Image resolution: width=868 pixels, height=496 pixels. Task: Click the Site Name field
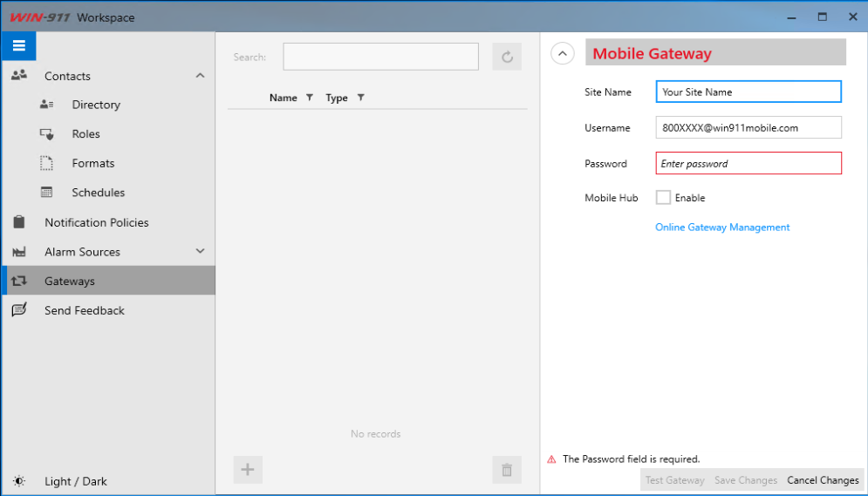[x=748, y=92]
